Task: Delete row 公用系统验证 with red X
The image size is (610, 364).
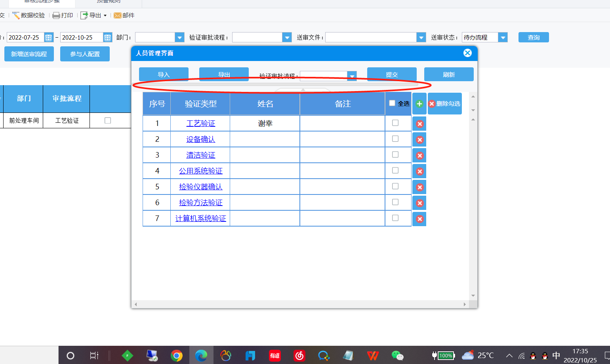Action: [419, 172]
